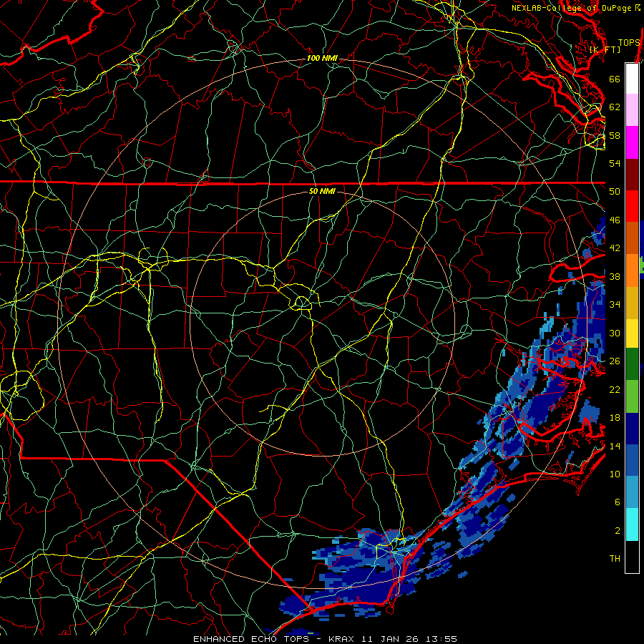Click the 54 legend value
644x644 pixels.
coord(615,163)
